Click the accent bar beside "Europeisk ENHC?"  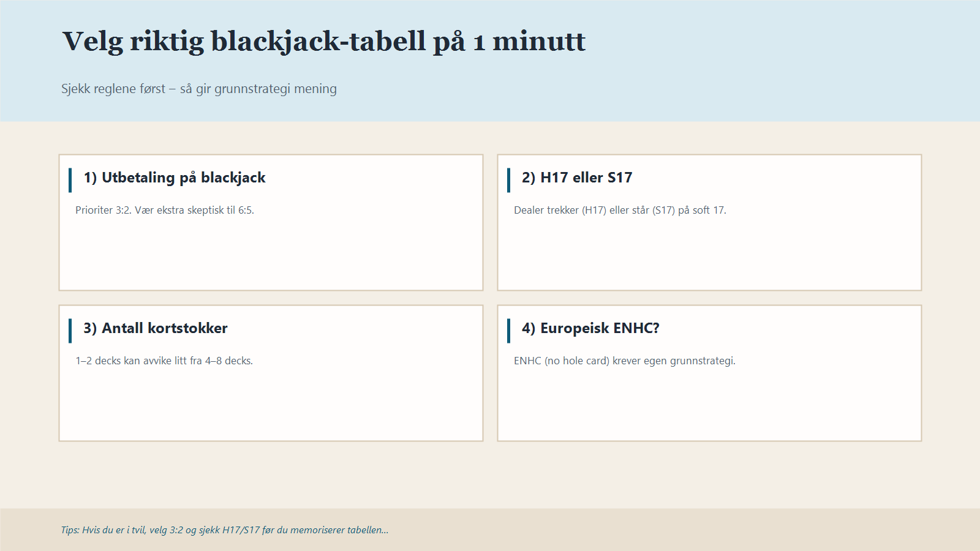[509, 329]
